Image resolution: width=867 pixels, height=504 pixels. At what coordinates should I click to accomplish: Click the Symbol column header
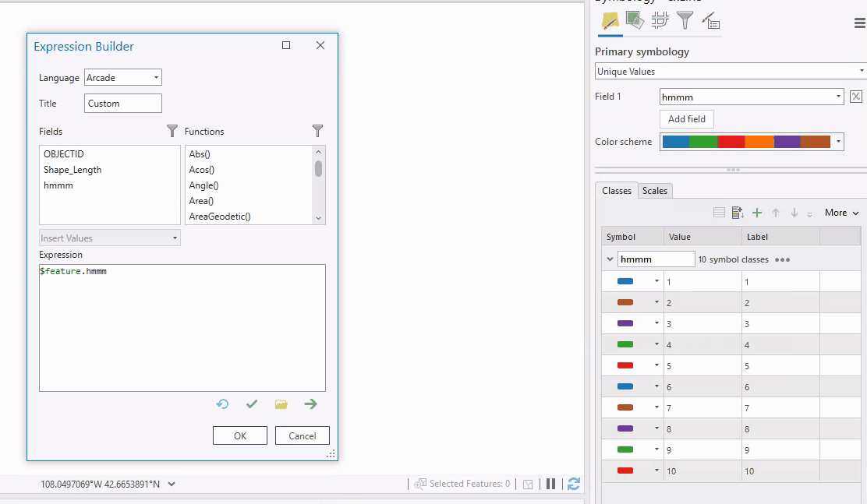click(632, 237)
